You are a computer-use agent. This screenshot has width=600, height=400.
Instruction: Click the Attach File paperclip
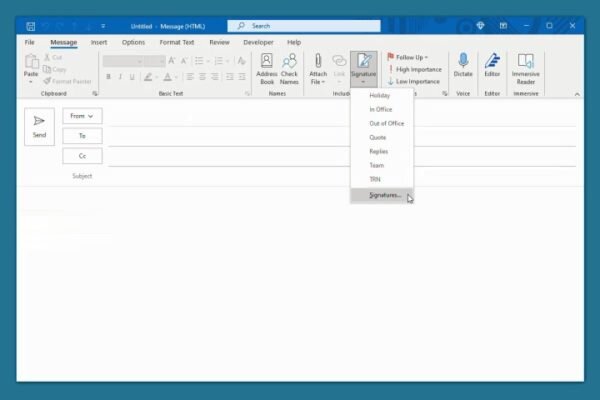318,69
